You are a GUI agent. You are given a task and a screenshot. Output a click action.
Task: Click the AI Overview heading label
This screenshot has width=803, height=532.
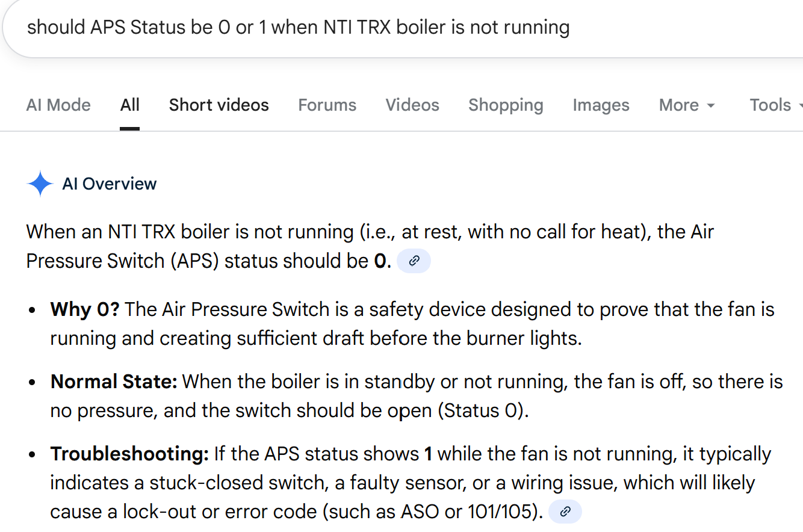[109, 184]
